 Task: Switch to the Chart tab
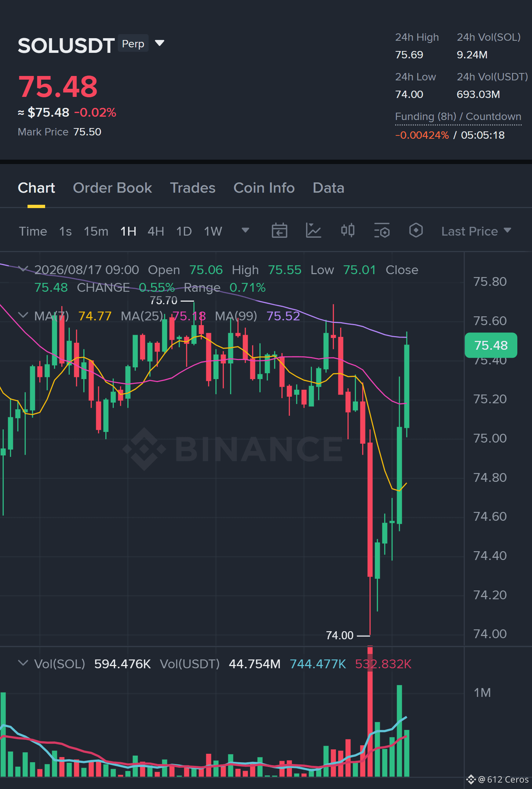36,188
